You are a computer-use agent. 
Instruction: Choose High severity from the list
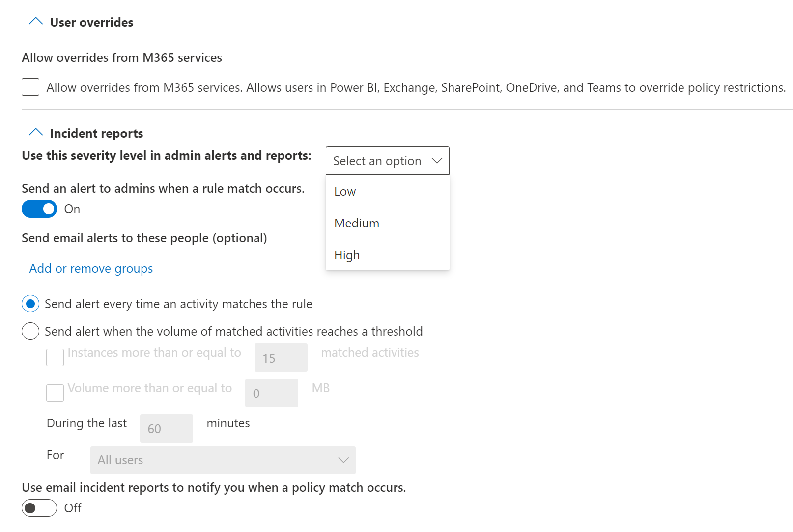click(347, 255)
